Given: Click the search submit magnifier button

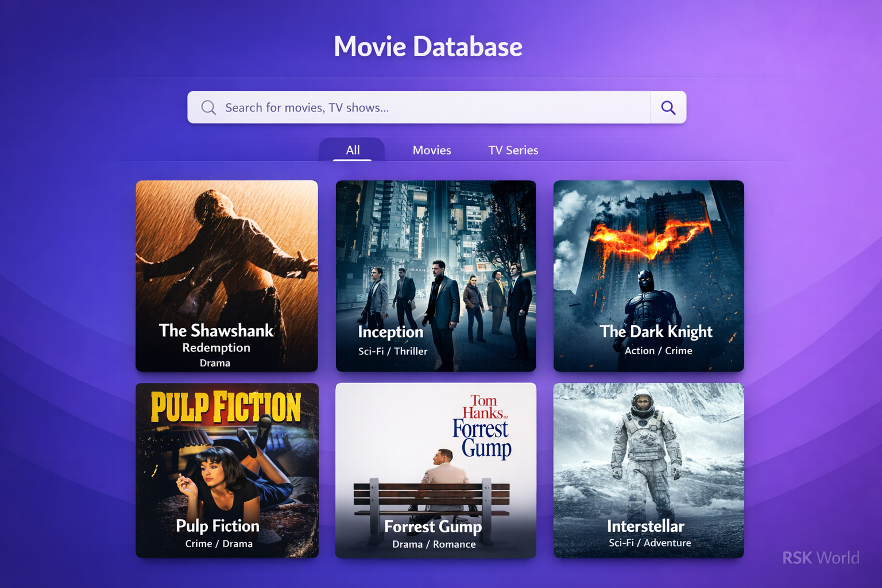Looking at the screenshot, I should click(668, 107).
